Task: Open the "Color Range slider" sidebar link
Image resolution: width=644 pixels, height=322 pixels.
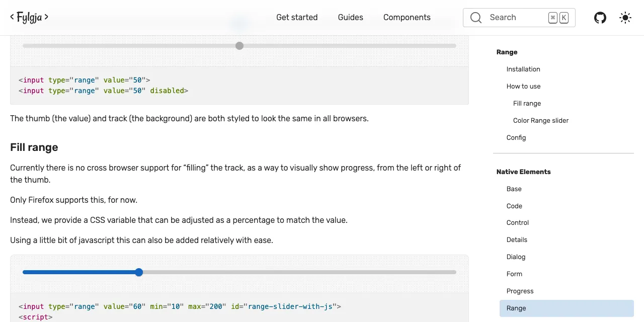Action: [540, 120]
